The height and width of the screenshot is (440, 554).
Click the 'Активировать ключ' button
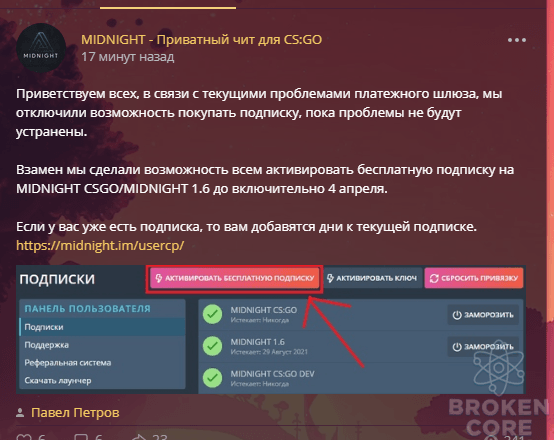point(372,278)
